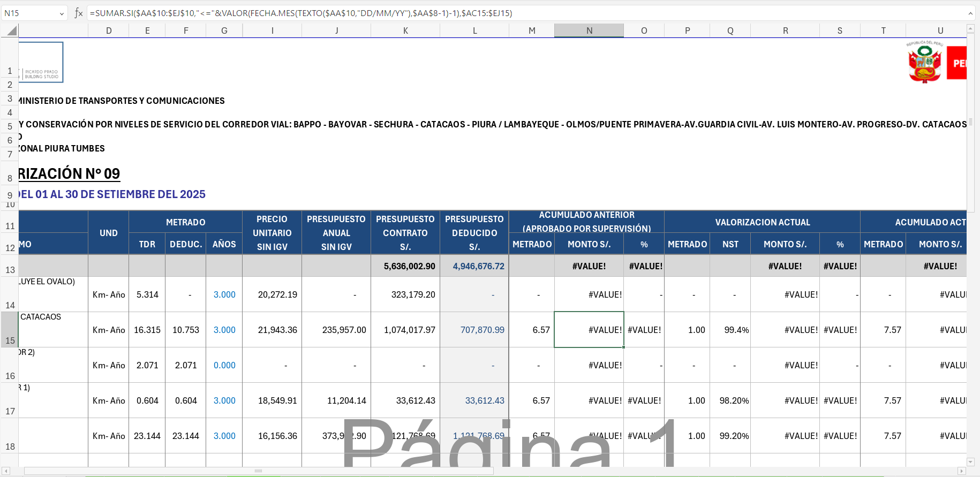Select the Ricardo Prado Building Studio logo
Image resolution: width=980 pixels, height=477 pixels.
[x=41, y=62]
